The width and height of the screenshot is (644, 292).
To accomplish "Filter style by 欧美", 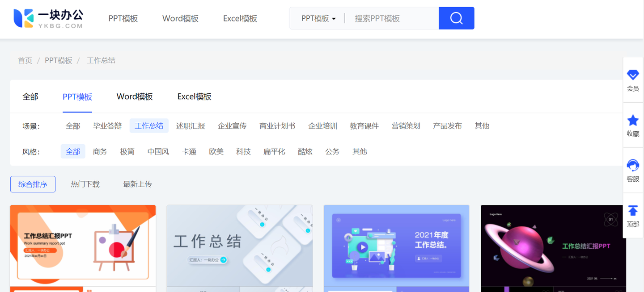I will 216,151.
